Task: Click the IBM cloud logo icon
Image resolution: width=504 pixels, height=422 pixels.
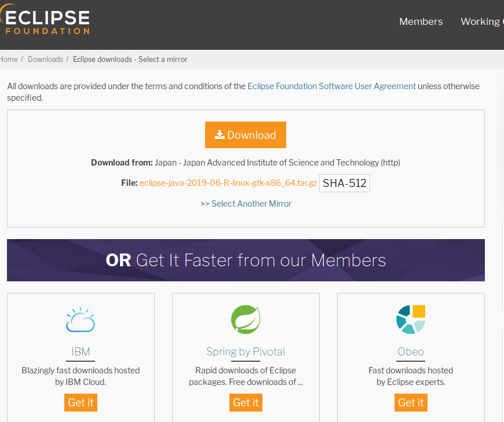Action: coord(81,320)
